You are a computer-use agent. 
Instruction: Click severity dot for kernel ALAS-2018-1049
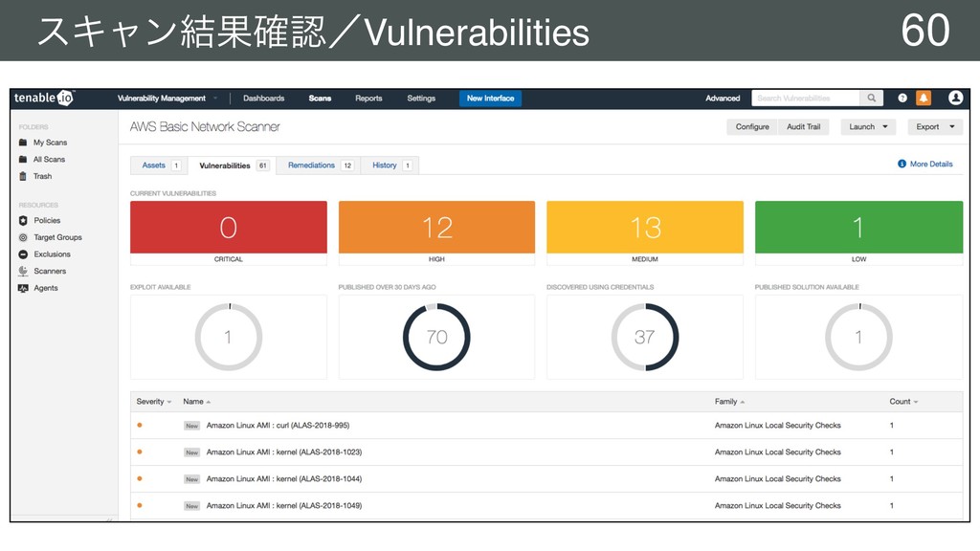click(x=140, y=506)
